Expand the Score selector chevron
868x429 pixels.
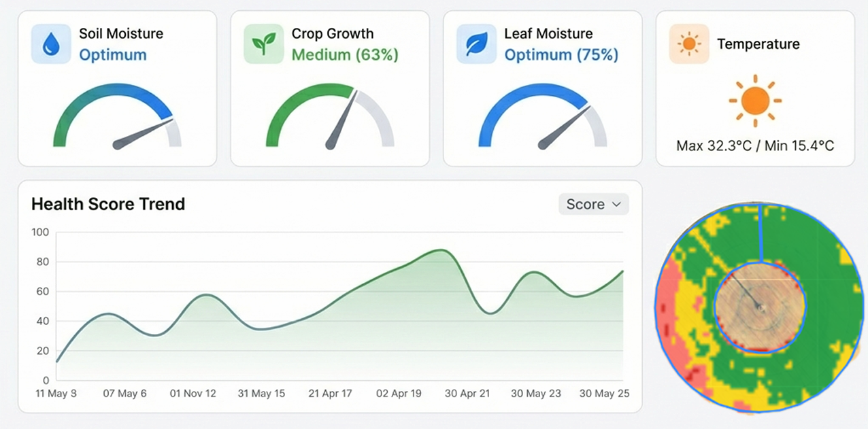[616, 204]
